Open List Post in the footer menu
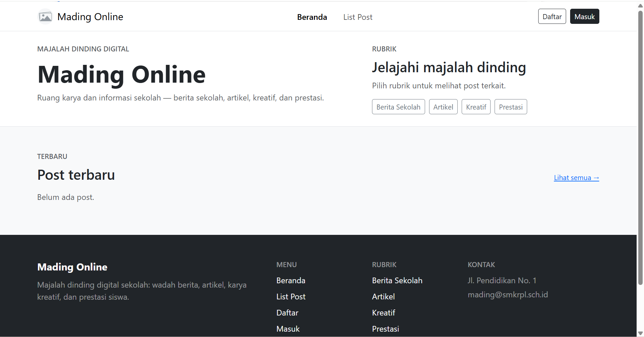 click(x=291, y=297)
